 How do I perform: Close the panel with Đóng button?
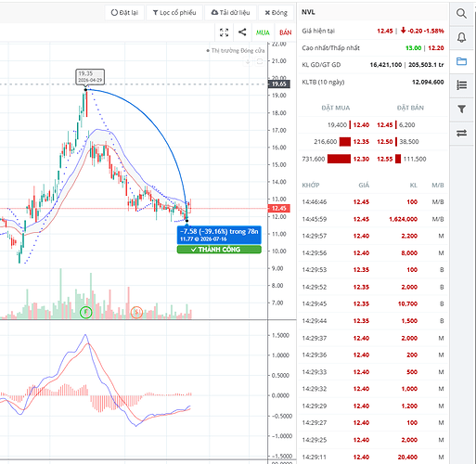(276, 13)
